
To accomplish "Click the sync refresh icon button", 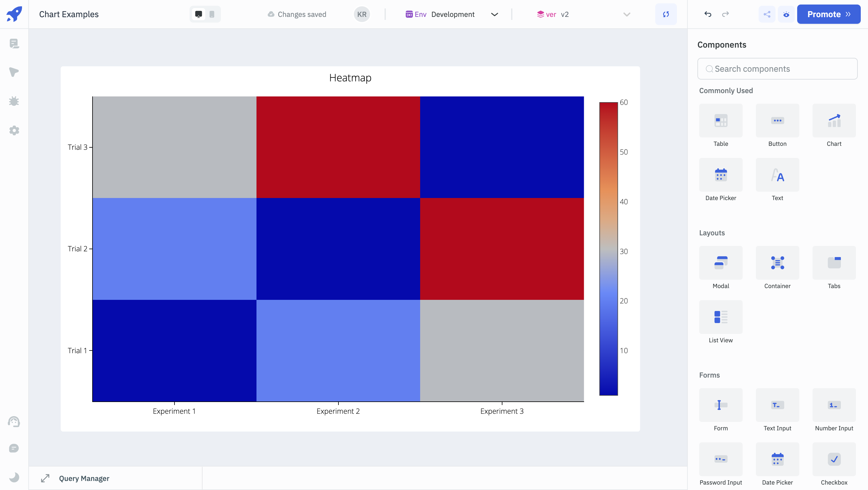I will (x=666, y=14).
